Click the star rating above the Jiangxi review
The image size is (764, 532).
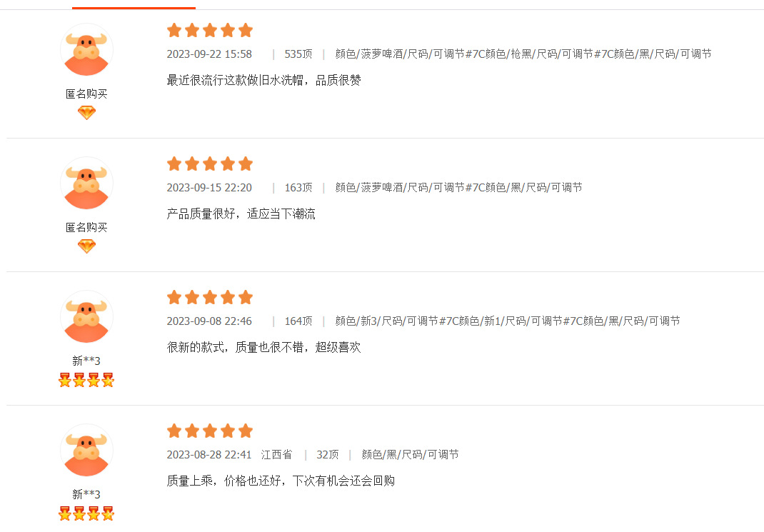[210, 431]
